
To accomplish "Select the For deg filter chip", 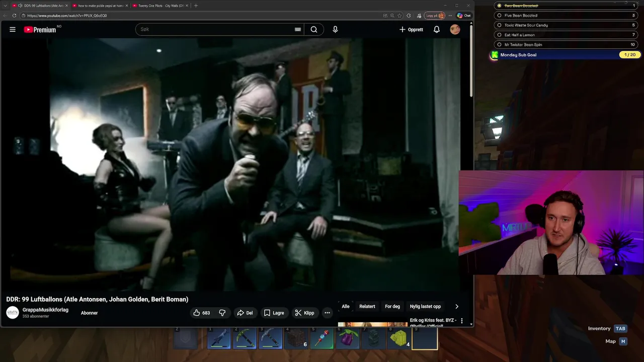I will [x=392, y=306].
